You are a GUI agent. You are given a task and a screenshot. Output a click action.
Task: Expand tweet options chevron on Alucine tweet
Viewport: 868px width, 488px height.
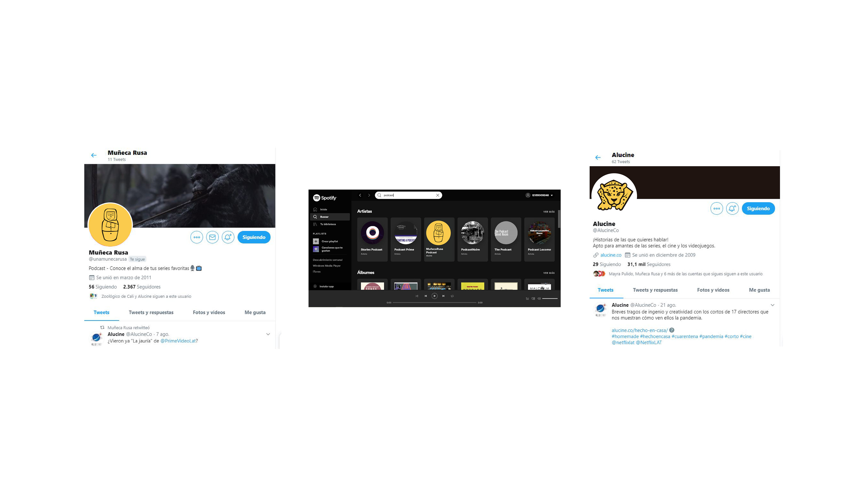click(772, 305)
